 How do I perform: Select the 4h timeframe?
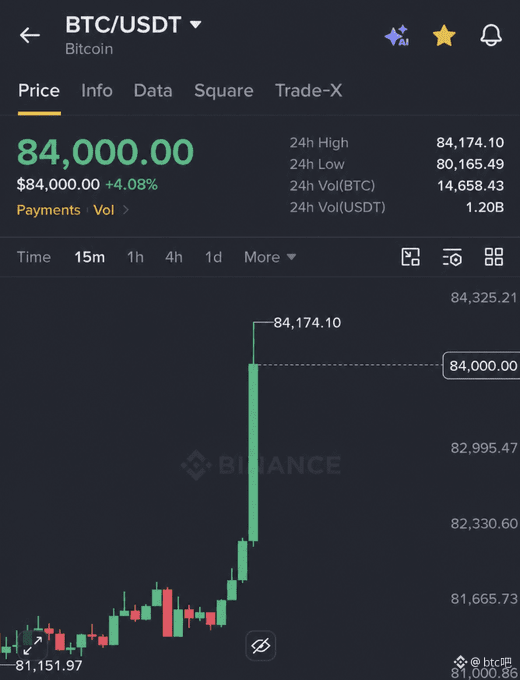pos(173,257)
